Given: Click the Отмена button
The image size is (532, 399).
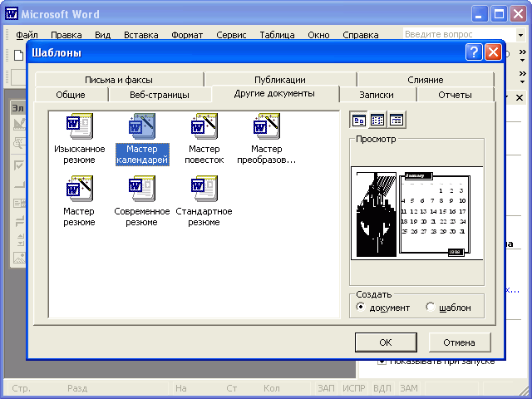Looking at the screenshot, I should (x=460, y=342).
